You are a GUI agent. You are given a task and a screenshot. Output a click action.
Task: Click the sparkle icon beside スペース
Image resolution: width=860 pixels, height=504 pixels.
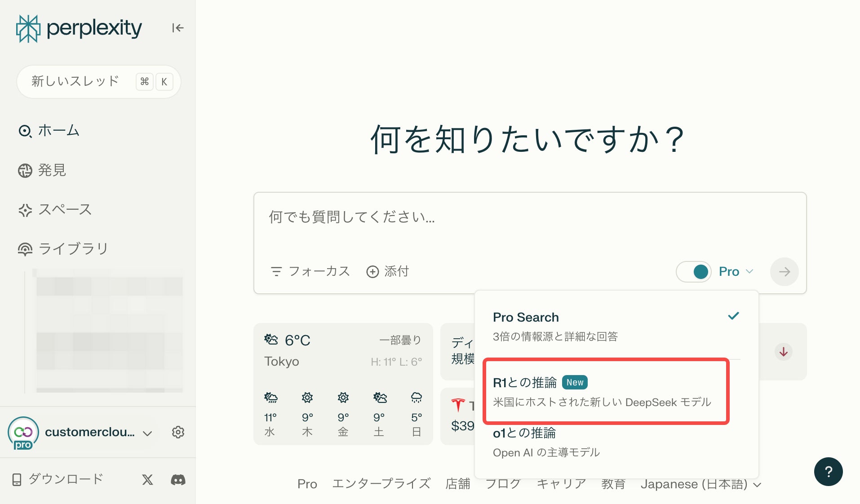point(25,210)
